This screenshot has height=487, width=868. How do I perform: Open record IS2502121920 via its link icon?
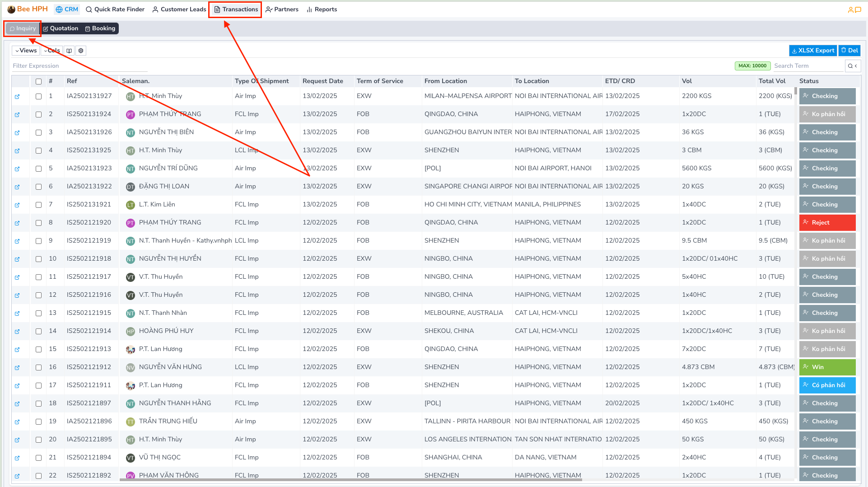pyautogui.click(x=17, y=223)
